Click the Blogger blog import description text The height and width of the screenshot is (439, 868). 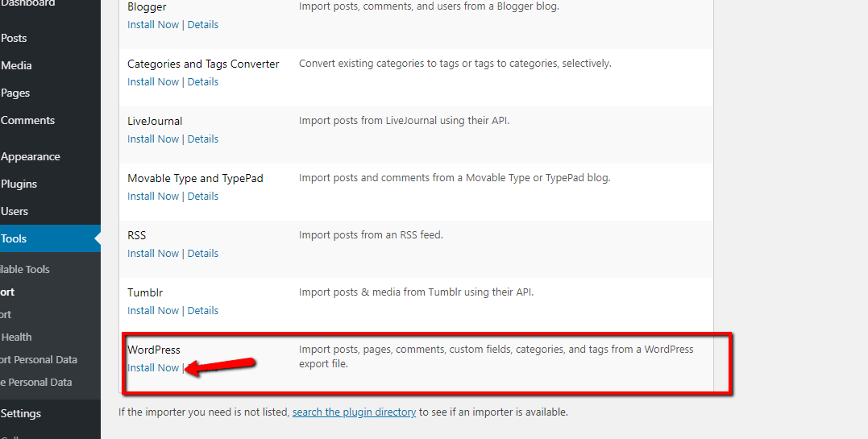click(429, 6)
